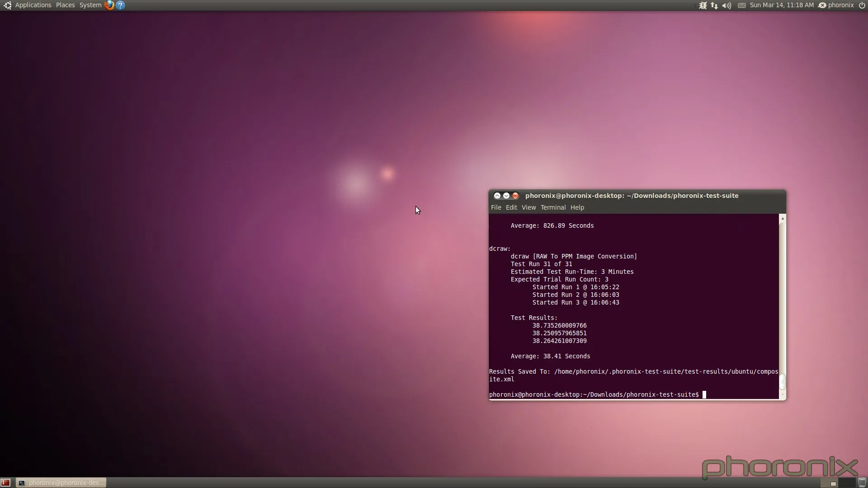Click the 'Average: 38.41 Seconds' line
868x488 pixels.
click(550, 356)
